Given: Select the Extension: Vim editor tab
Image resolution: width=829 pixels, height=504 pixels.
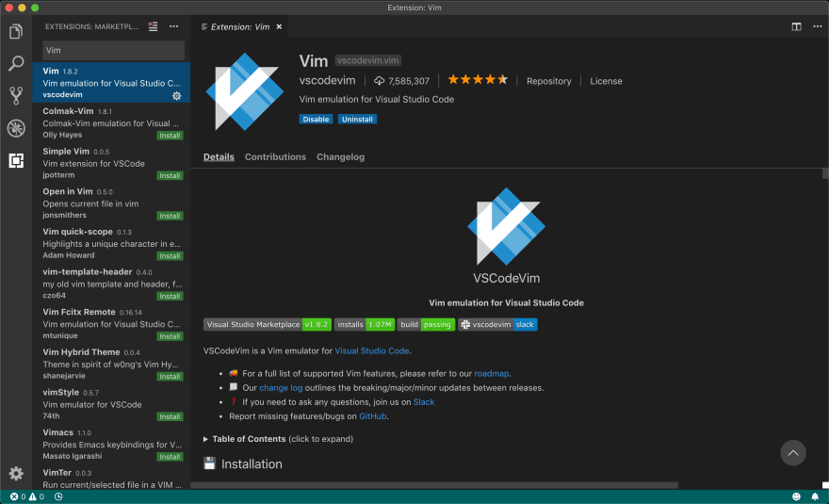Looking at the screenshot, I should click(x=240, y=27).
